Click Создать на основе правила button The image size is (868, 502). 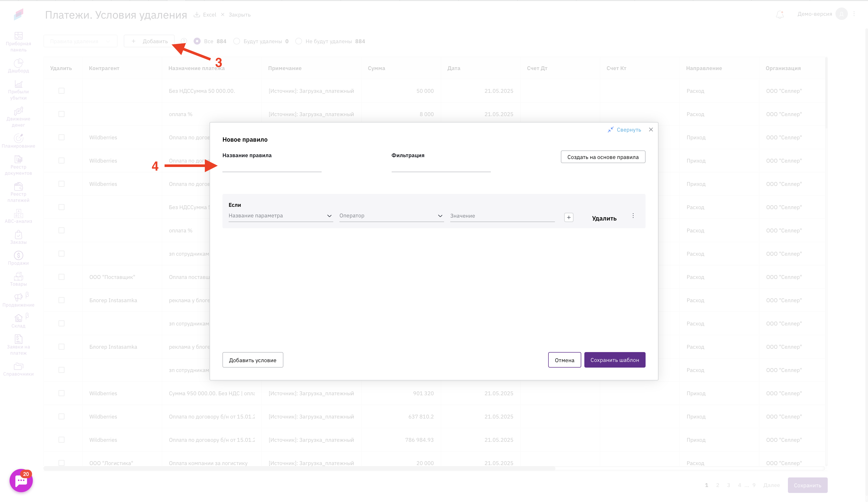click(x=603, y=157)
